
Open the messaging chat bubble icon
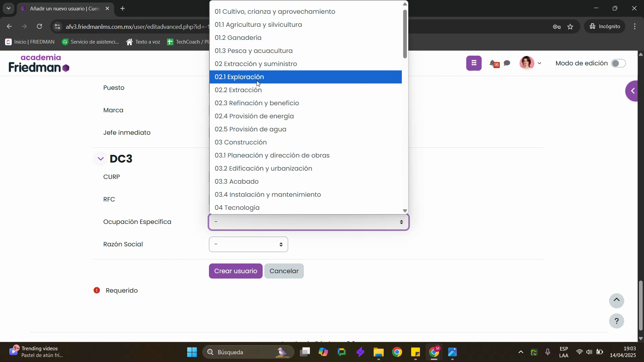pos(507,63)
